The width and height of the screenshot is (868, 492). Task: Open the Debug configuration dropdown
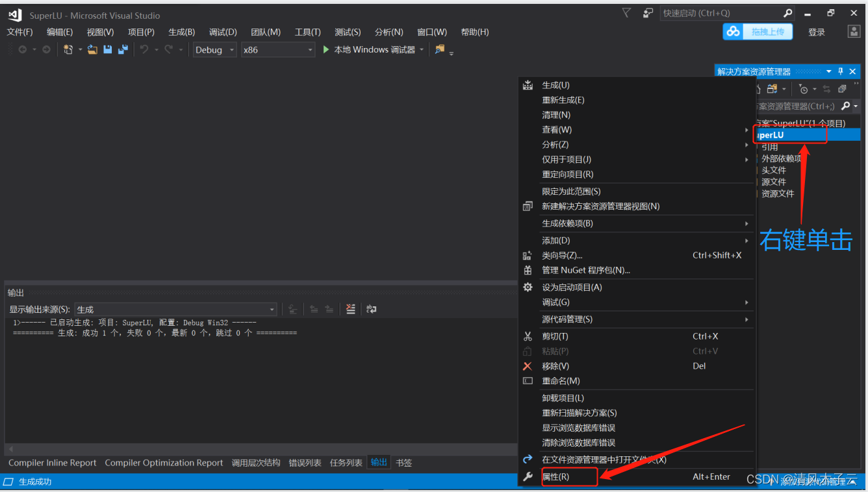pos(215,49)
